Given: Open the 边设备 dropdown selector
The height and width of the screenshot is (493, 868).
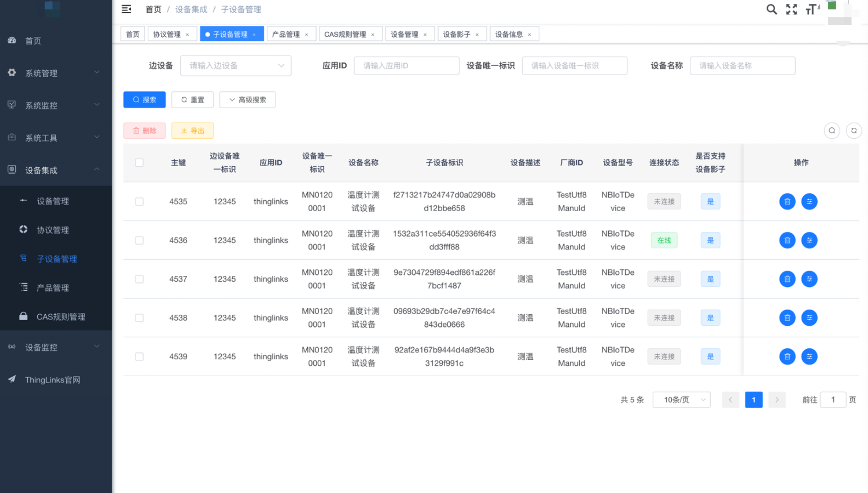Looking at the screenshot, I should tap(235, 65).
